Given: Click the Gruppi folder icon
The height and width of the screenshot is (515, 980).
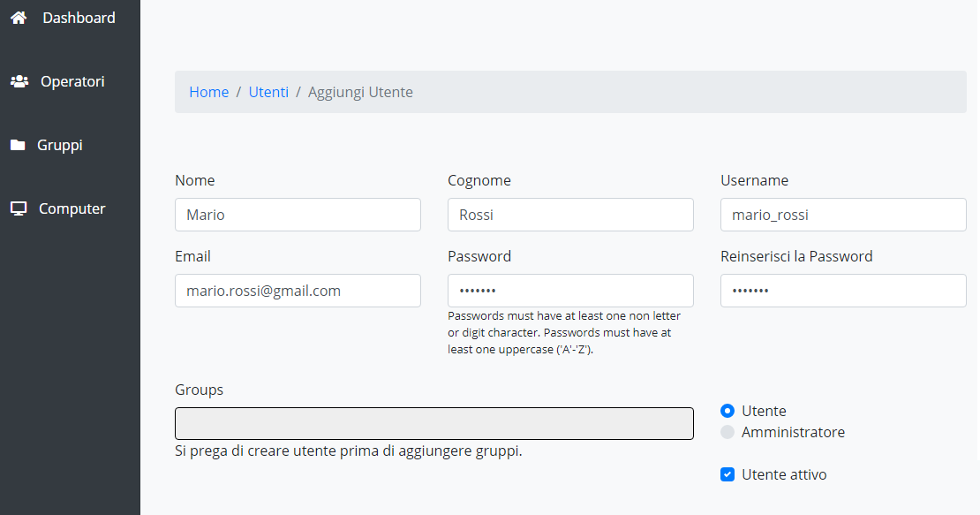Looking at the screenshot, I should click(x=18, y=145).
